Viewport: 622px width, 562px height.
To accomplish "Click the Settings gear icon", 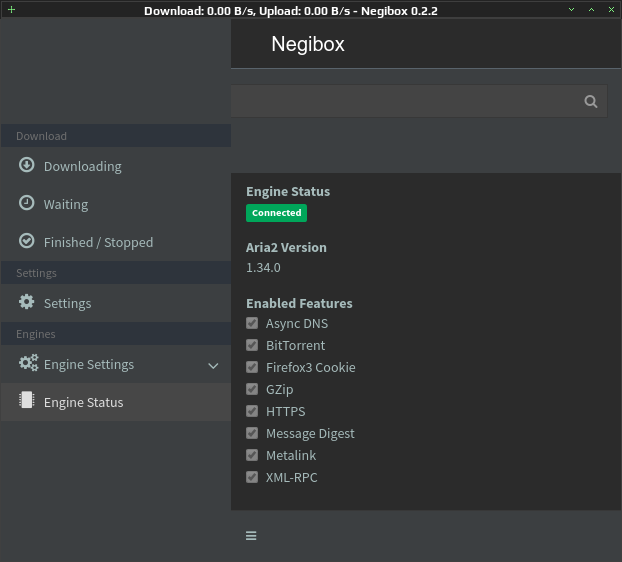I will [27, 302].
